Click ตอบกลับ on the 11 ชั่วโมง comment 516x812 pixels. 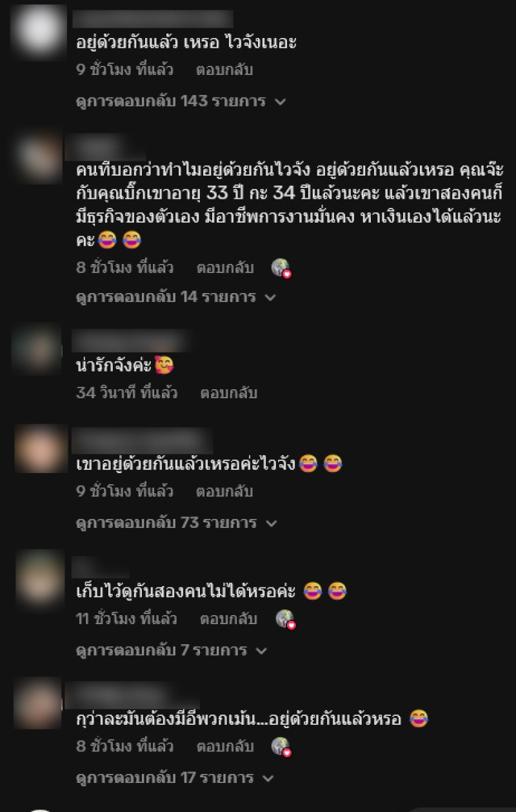point(228,620)
